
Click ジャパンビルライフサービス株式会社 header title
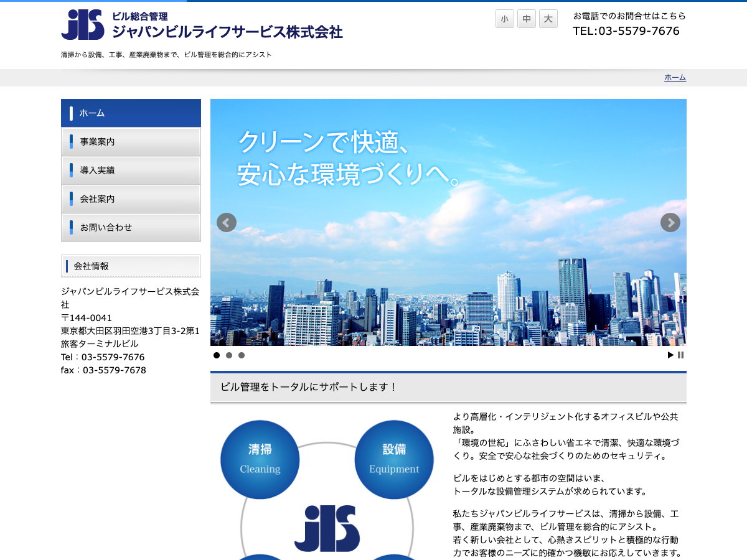tap(227, 32)
